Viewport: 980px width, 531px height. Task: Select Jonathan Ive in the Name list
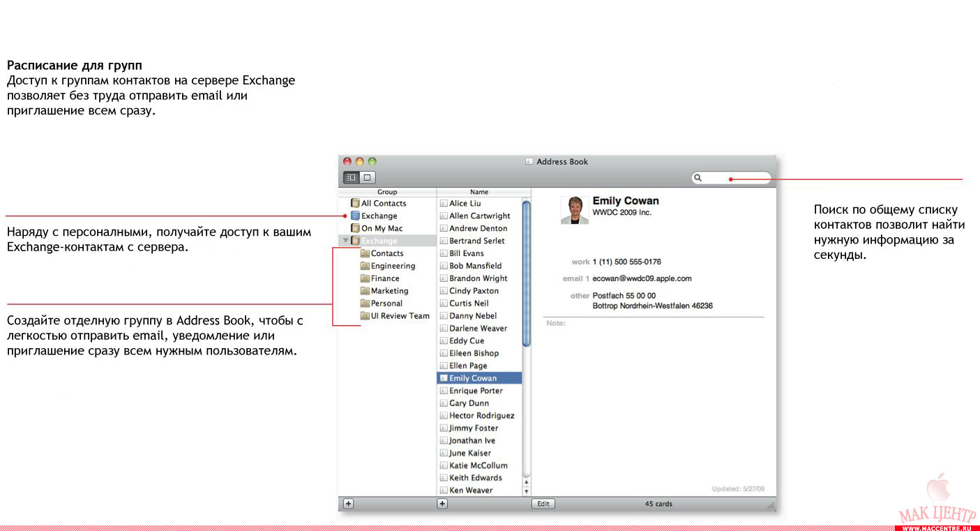479,441
